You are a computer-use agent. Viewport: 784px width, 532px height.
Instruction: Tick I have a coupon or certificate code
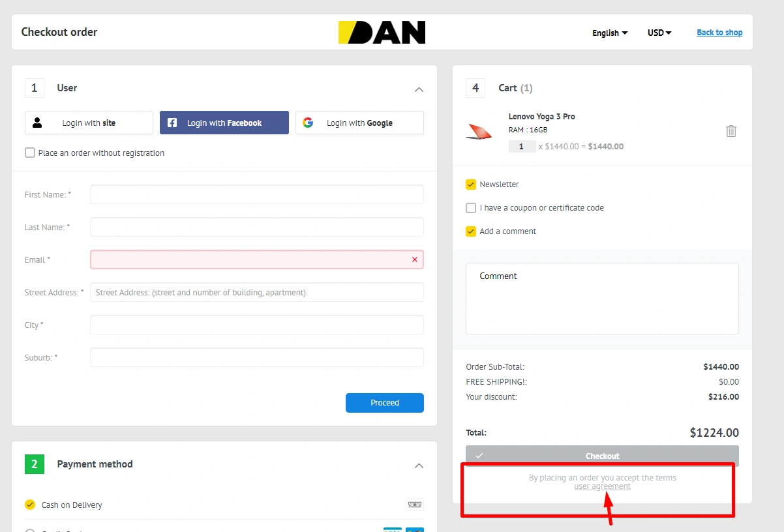pos(471,208)
